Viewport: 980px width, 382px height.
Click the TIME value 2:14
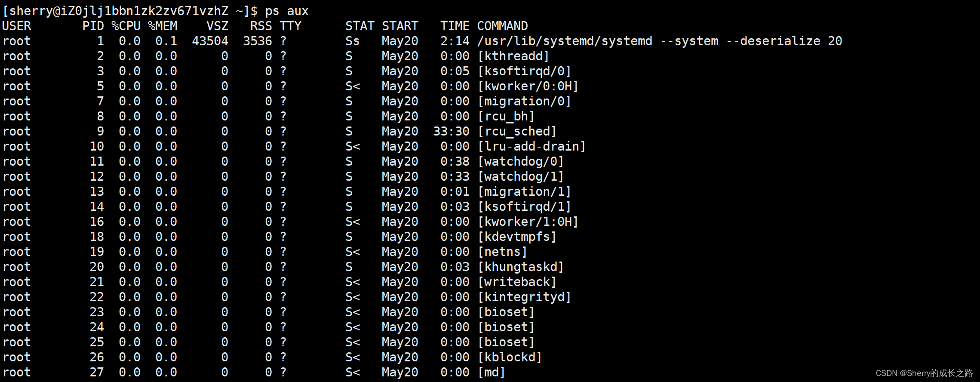(x=455, y=41)
